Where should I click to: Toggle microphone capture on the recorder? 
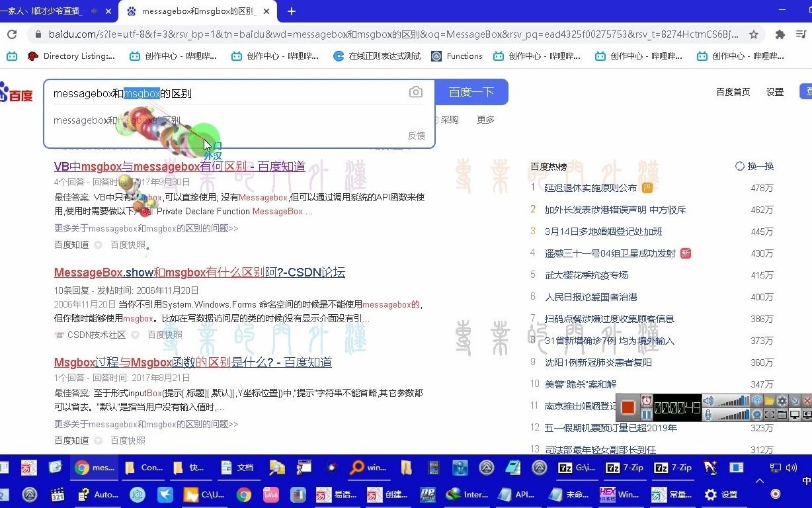tap(709, 414)
